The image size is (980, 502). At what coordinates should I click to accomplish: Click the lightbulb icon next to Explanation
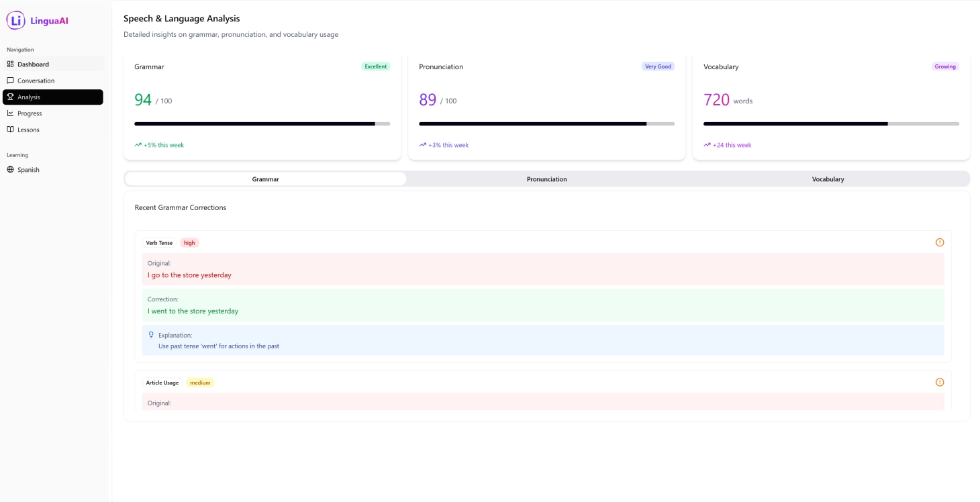150,334
